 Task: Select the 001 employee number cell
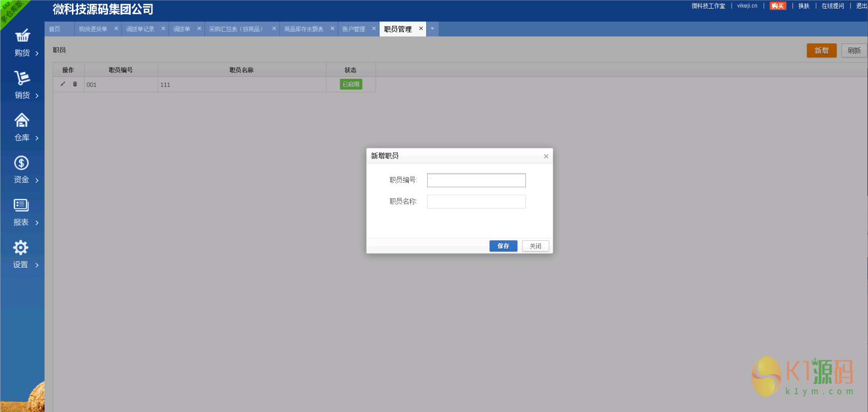pyautogui.click(x=121, y=85)
